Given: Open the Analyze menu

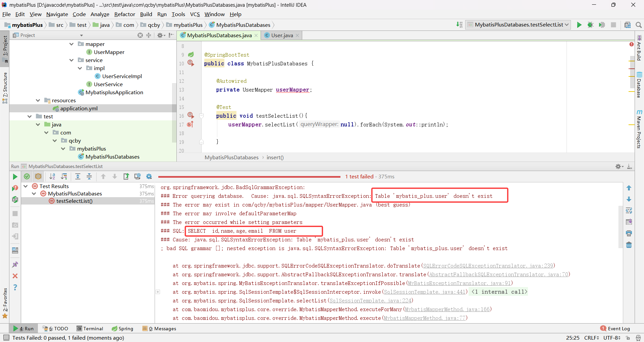Looking at the screenshot, I should (x=100, y=14).
